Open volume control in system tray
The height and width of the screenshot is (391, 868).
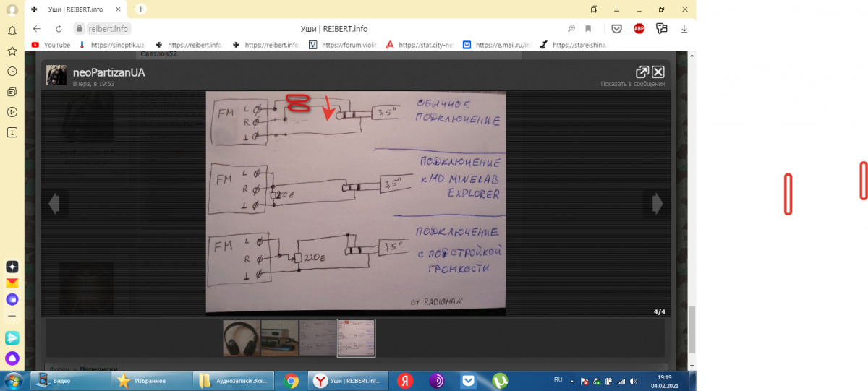(x=634, y=380)
